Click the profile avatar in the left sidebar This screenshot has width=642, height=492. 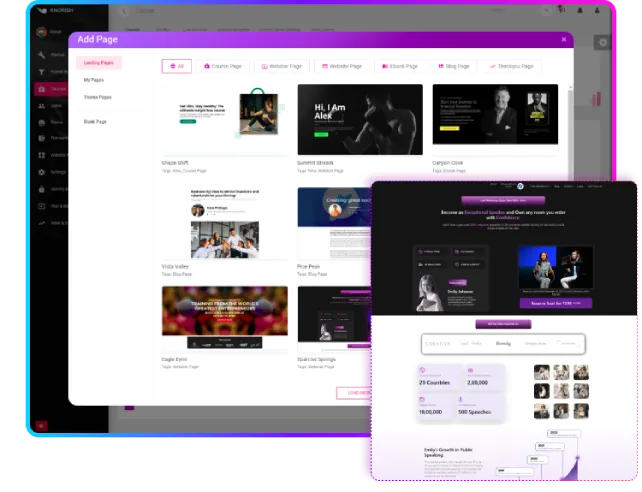click(x=41, y=32)
